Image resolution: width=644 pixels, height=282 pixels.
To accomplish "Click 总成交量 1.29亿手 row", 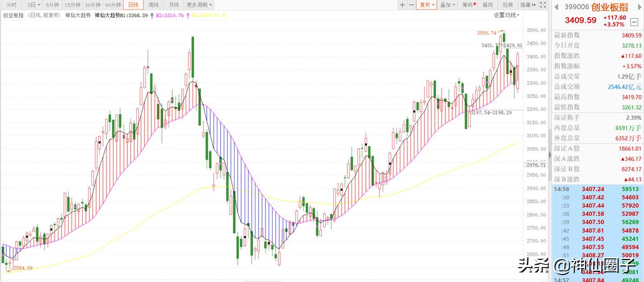I will [597, 76].
